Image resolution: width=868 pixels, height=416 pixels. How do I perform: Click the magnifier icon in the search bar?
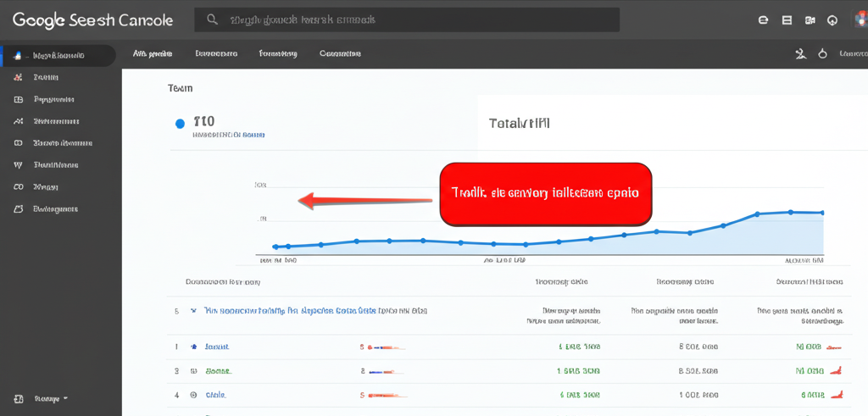click(212, 19)
